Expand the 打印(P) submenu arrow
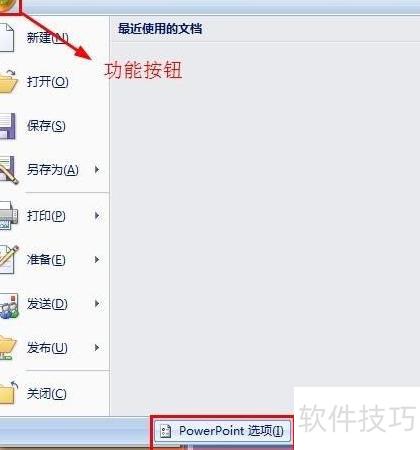 tap(97, 215)
